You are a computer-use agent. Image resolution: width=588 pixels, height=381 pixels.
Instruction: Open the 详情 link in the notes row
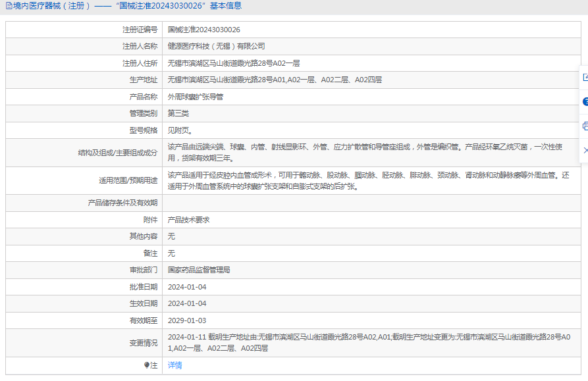(174, 365)
